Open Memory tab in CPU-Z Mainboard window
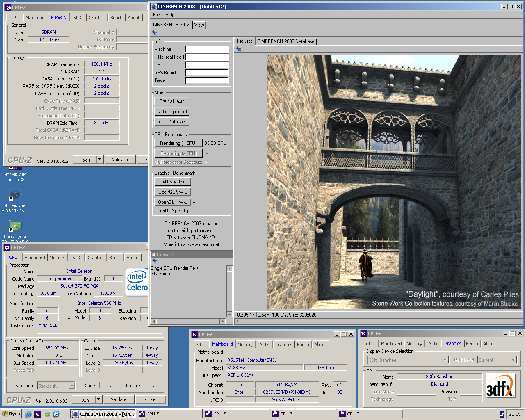This screenshot has width=525, height=420. [x=245, y=345]
